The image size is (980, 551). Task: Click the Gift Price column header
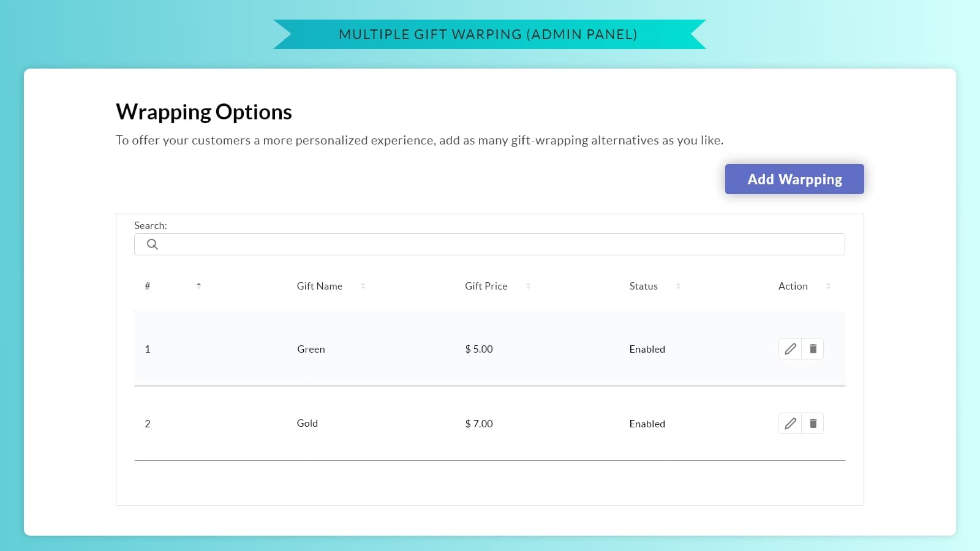click(x=486, y=286)
